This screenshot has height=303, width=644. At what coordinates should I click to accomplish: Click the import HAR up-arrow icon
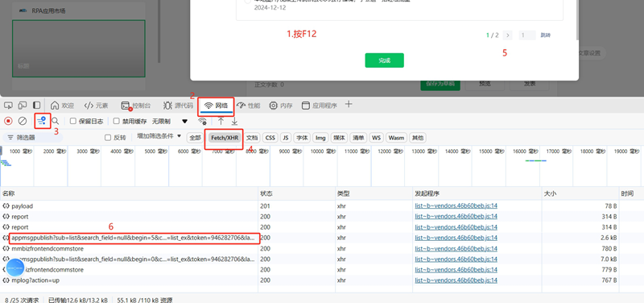pos(221,121)
